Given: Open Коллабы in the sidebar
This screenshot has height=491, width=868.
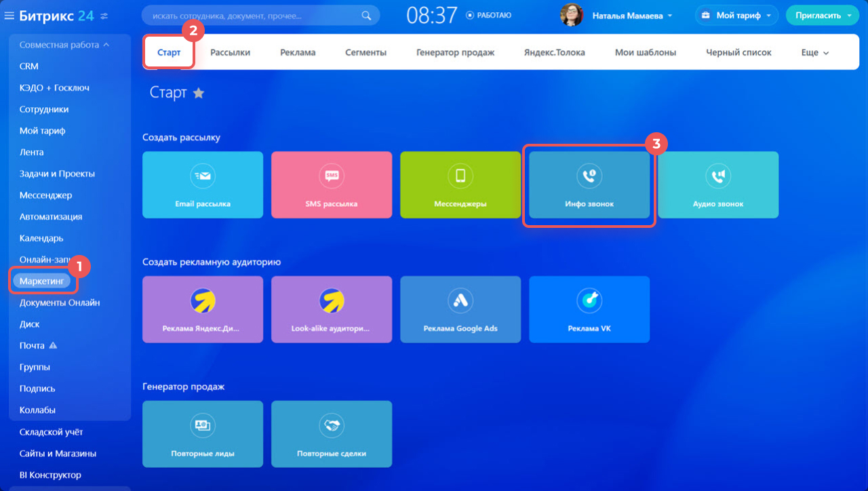Looking at the screenshot, I should (x=37, y=410).
